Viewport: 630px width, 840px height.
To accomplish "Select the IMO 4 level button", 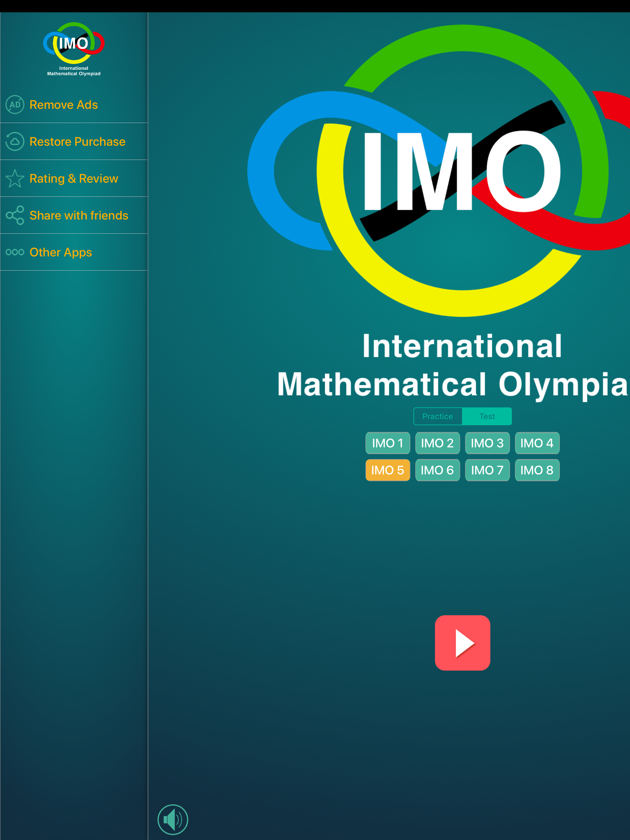I will point(537,443).
